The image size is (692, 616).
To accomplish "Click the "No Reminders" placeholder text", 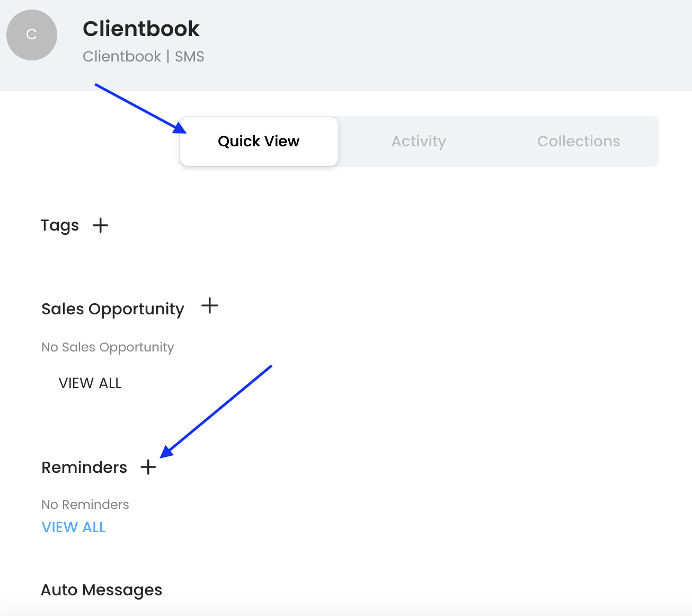I will point(85,505).
